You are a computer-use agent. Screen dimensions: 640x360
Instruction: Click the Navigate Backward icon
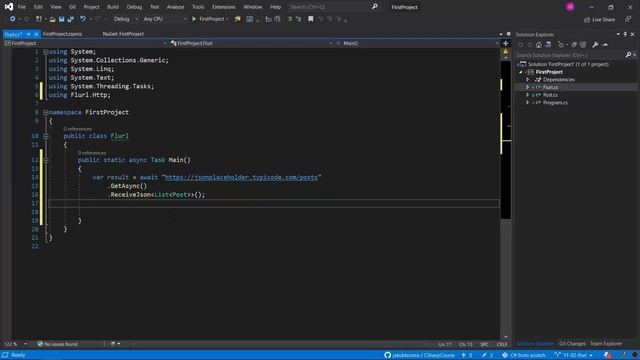(x=12, y=19)
